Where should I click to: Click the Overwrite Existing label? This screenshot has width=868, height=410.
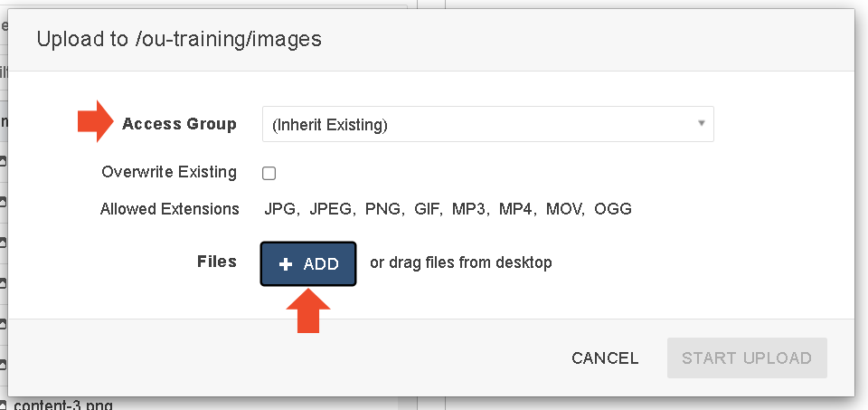coord(169,172)
